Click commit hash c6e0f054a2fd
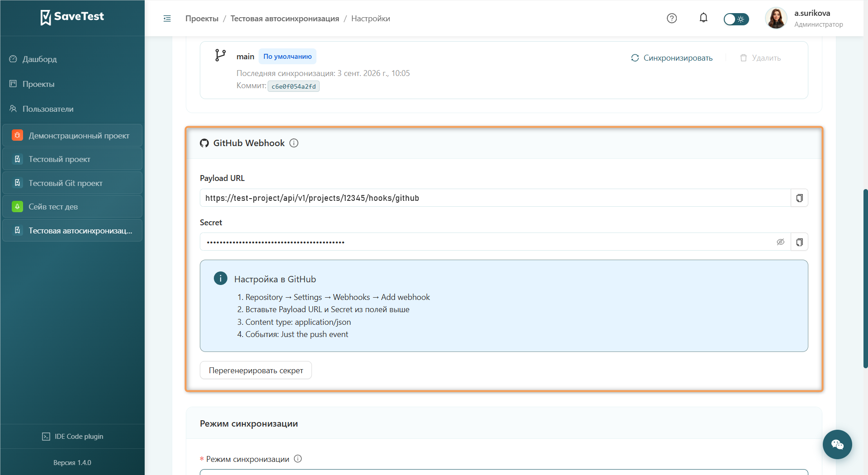 (293, 86)
